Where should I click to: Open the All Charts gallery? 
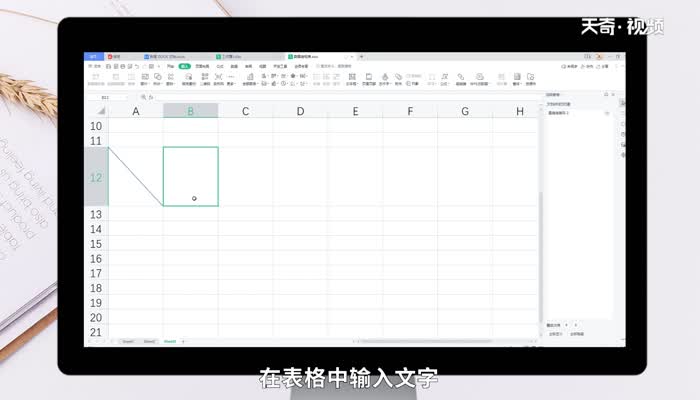pos(250,79)
